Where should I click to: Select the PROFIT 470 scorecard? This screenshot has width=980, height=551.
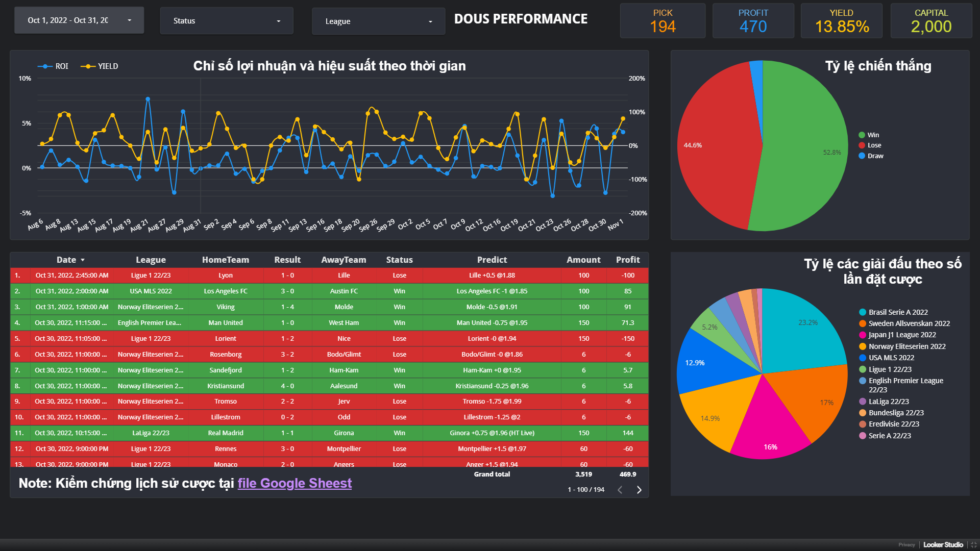753,21
